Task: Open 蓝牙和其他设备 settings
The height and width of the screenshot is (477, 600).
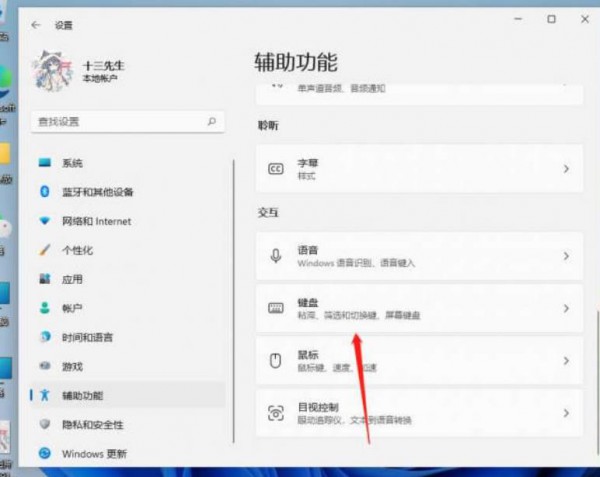Action: (x=127, y=192)
